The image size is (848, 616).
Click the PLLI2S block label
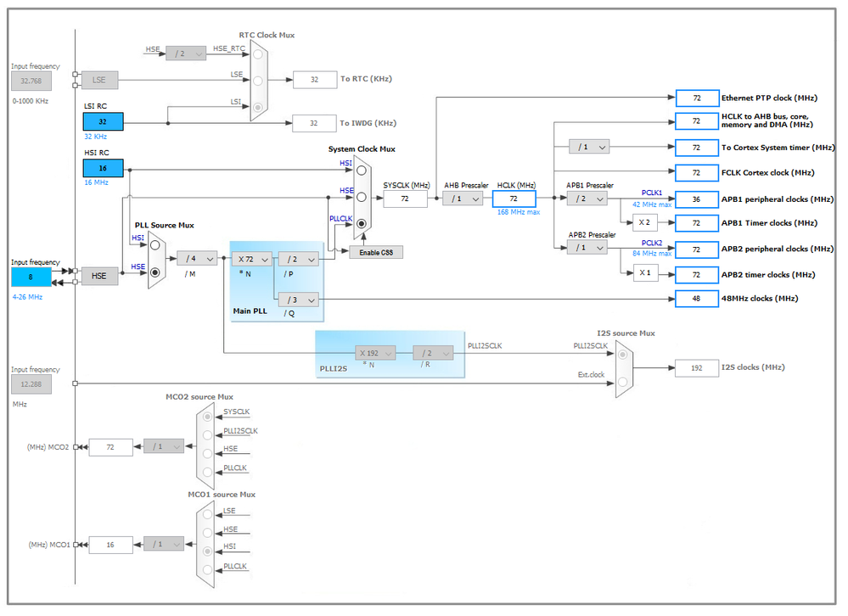(334, 368)
